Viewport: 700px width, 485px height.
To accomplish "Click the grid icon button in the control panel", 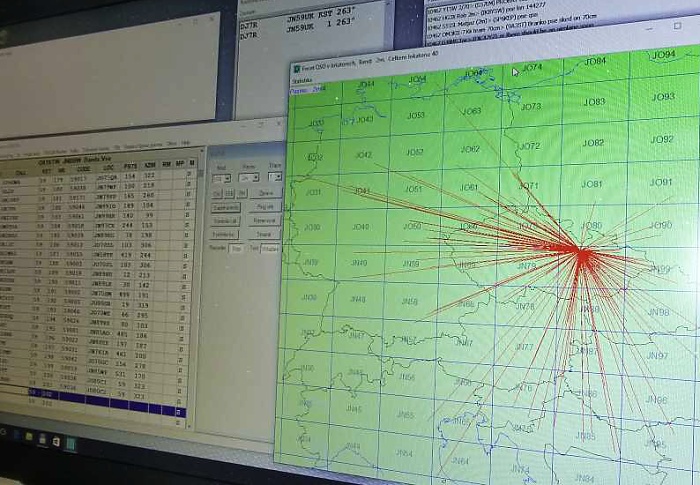I will 229,193.
